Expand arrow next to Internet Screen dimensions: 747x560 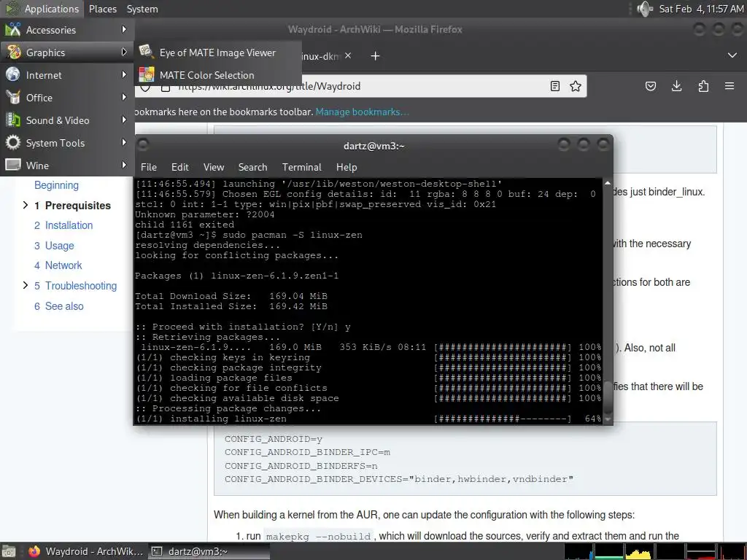click(124, 75)
